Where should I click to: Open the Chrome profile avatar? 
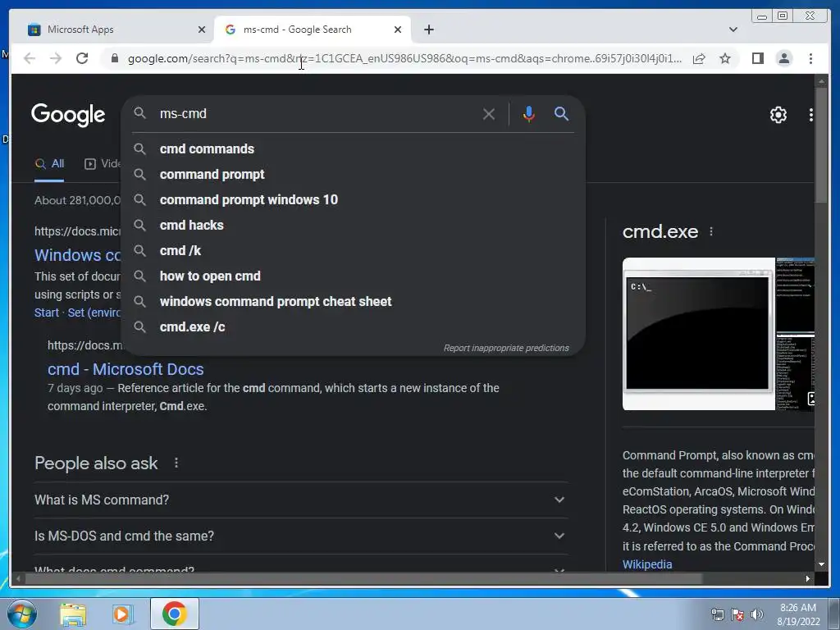tap(783, 58)
